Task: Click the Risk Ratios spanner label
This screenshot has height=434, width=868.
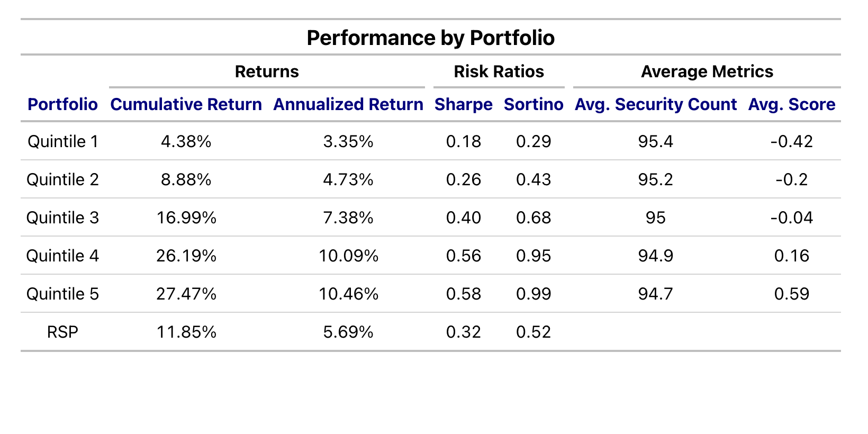Action: [x=499, y=71]
